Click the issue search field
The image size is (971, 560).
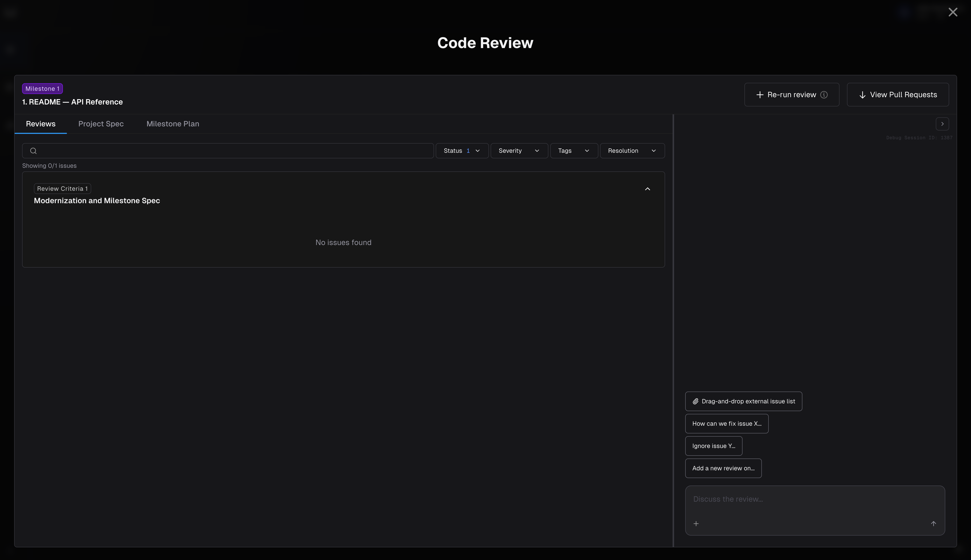pyautogui.click(x=228, y=151)
